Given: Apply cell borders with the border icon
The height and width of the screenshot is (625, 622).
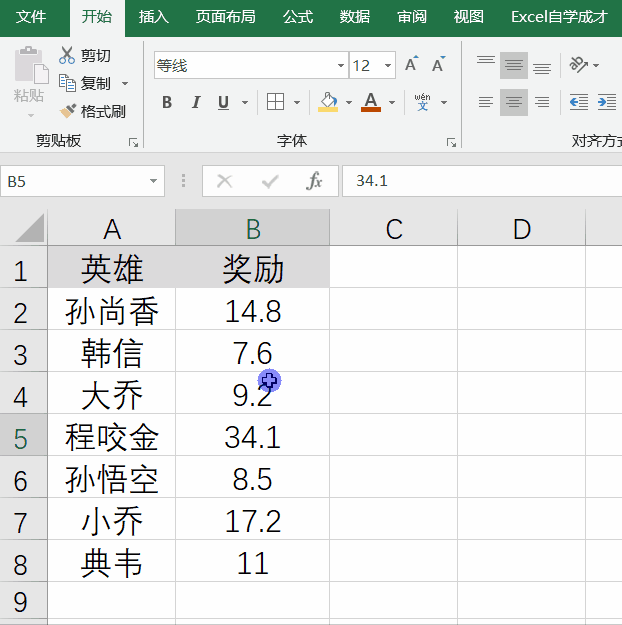Looking at the screenshot, I should (275, 102).
